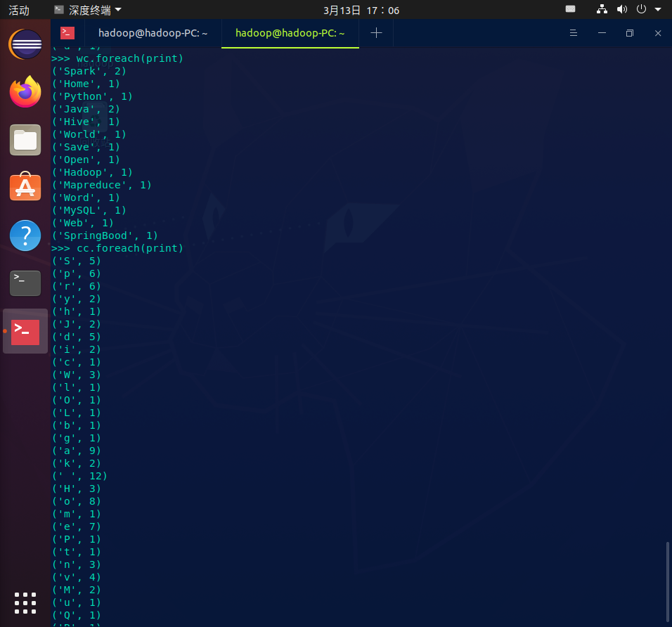Click the ('W', 3) output line
Image resolution: width=672 pixels, height=627 pixels.
(x=77, y=375)
